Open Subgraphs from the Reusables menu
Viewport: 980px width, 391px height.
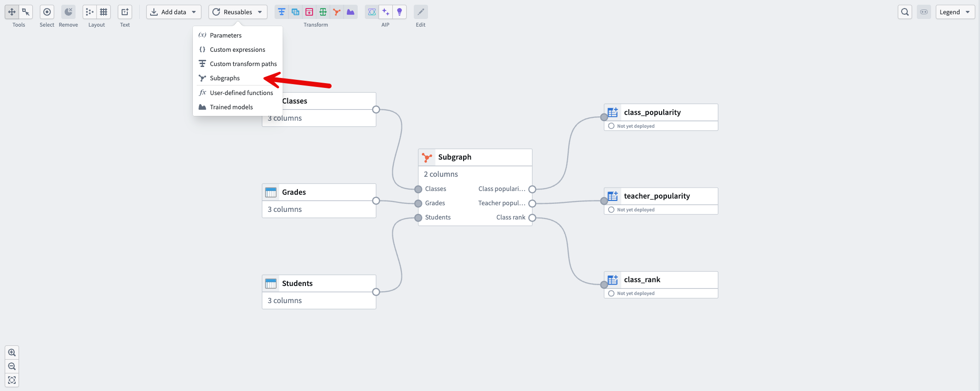pos(238,78)
